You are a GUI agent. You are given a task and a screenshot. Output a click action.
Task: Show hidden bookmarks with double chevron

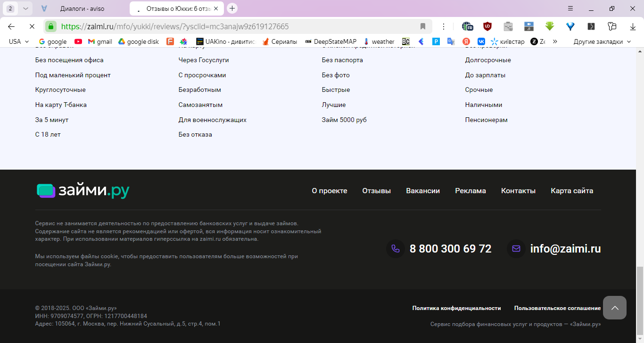[x=555, y=41]
